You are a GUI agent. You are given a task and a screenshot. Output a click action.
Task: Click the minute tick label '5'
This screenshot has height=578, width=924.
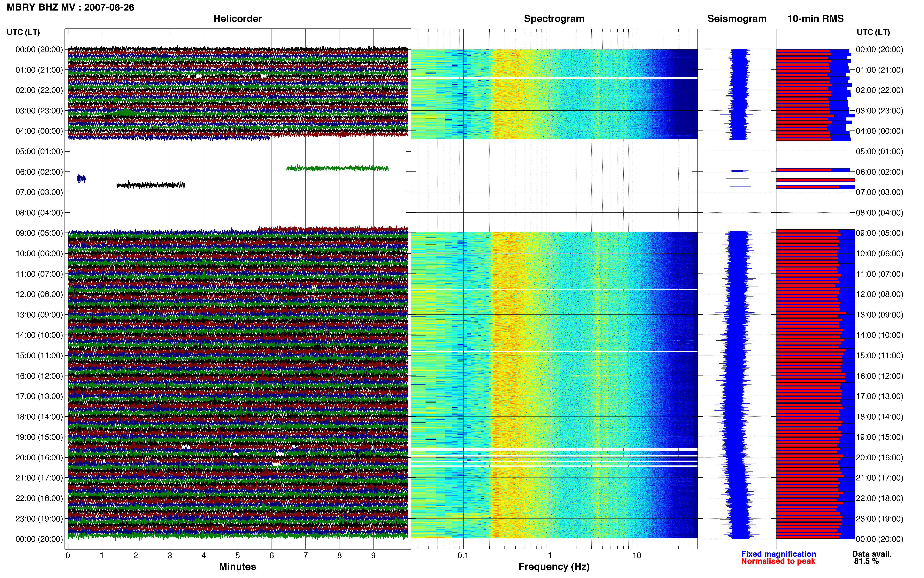[238, 555]
